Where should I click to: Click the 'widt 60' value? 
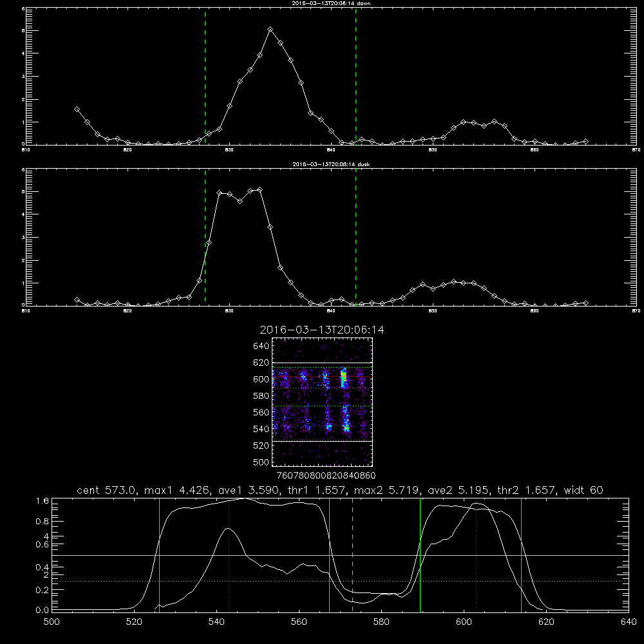pos(583,490)
